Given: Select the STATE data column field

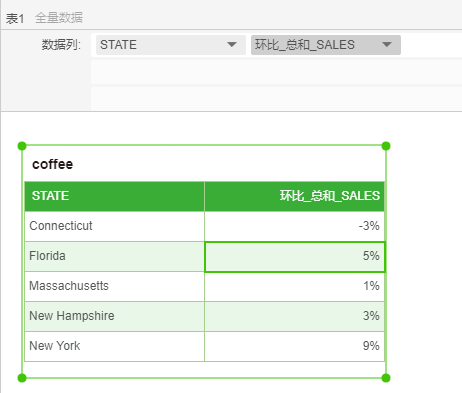Looking at the screenshot, I should 171,45.
